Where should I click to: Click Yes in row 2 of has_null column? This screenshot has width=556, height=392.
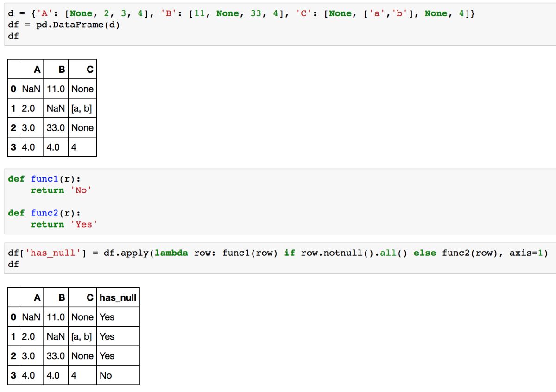[118, 356]
